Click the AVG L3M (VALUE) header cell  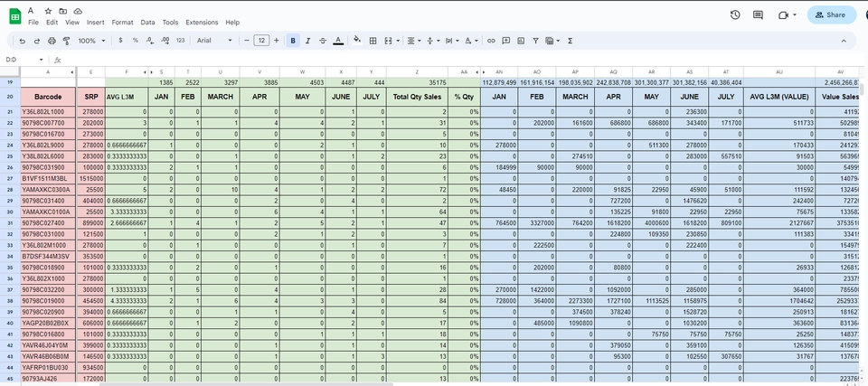778,97
